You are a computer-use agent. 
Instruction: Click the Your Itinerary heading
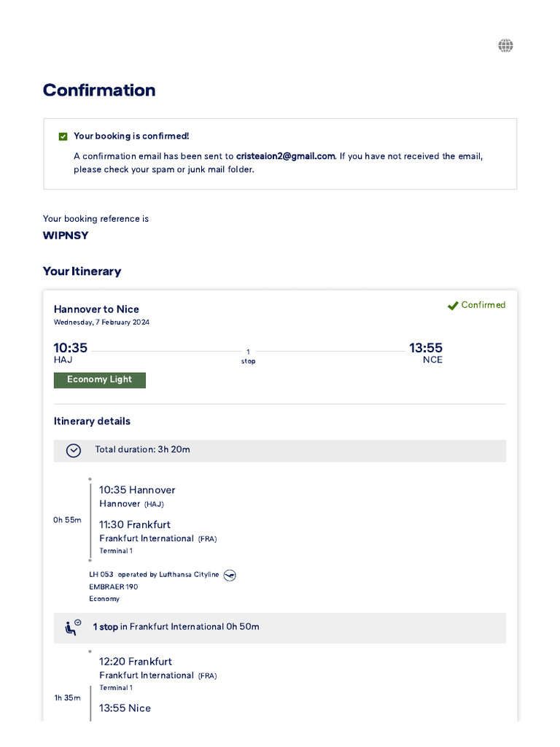click(82, 271)
